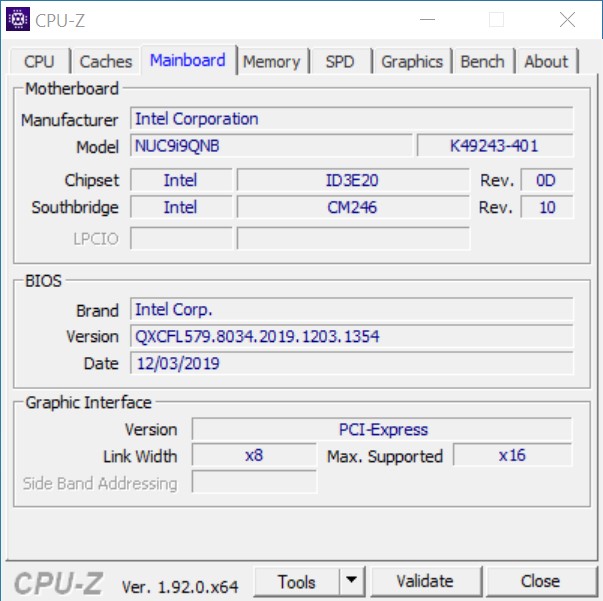Click the BIOS Brand Intel Corp. field
Screen dimensions: 603x601
coord(351,309)
